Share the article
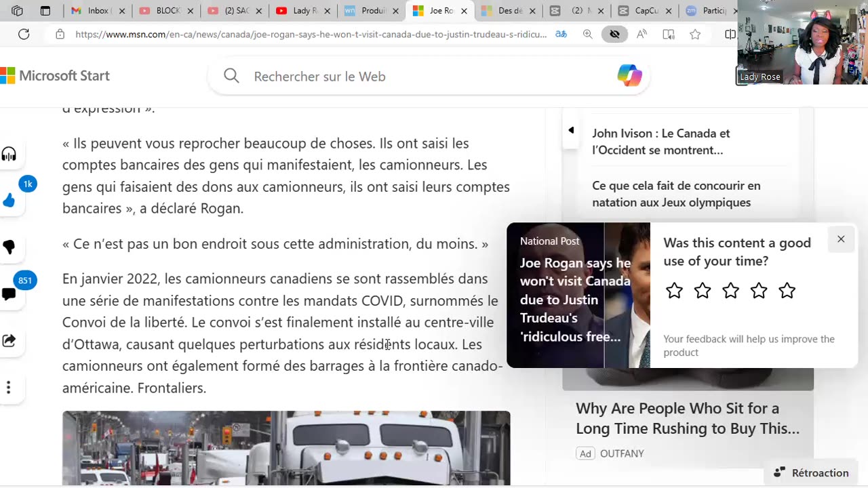Image resolution: width=868 pixels, height=488 pixels. click(9, 341)
